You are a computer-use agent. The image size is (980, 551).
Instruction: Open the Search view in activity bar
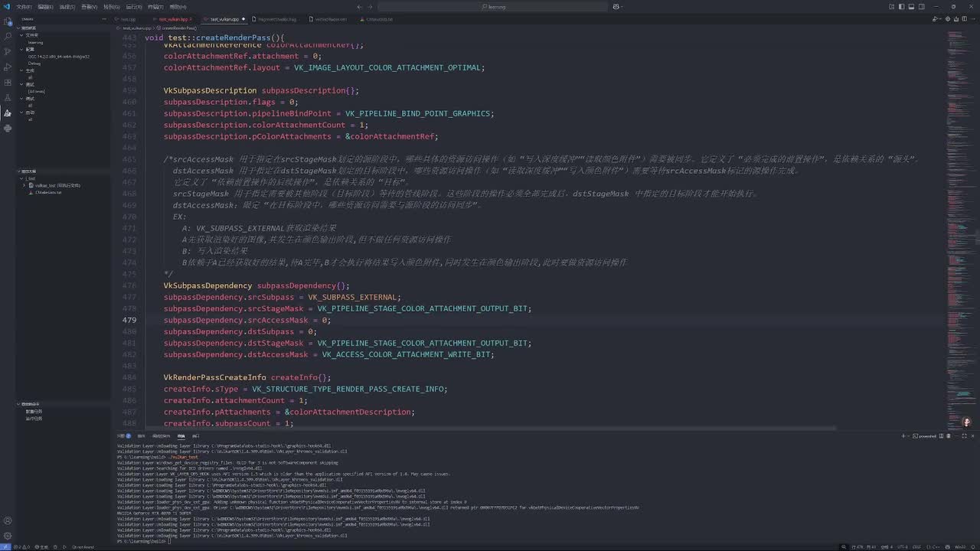(x=8, y=36)
